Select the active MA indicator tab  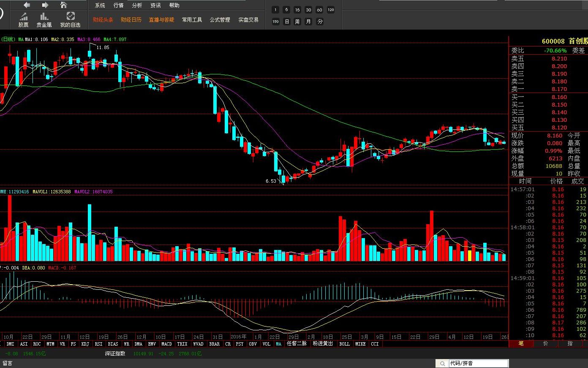pos(279,344)
